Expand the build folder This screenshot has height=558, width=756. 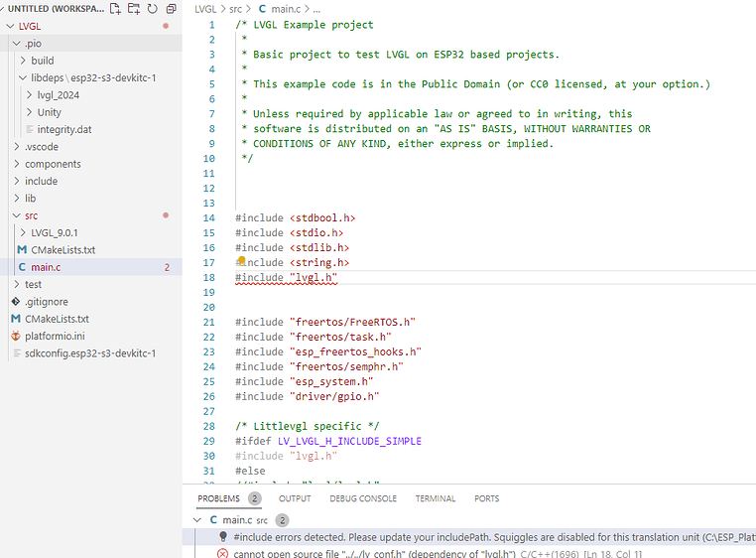23,61
